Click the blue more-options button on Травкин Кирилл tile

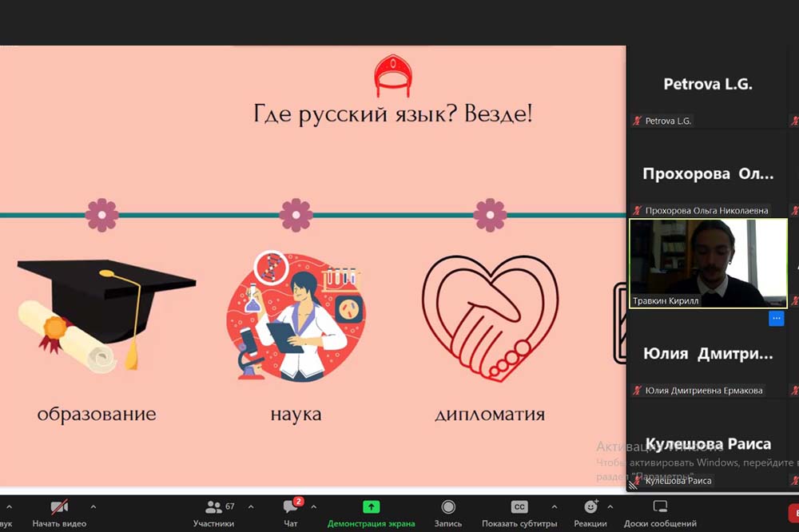pos(776,319)
